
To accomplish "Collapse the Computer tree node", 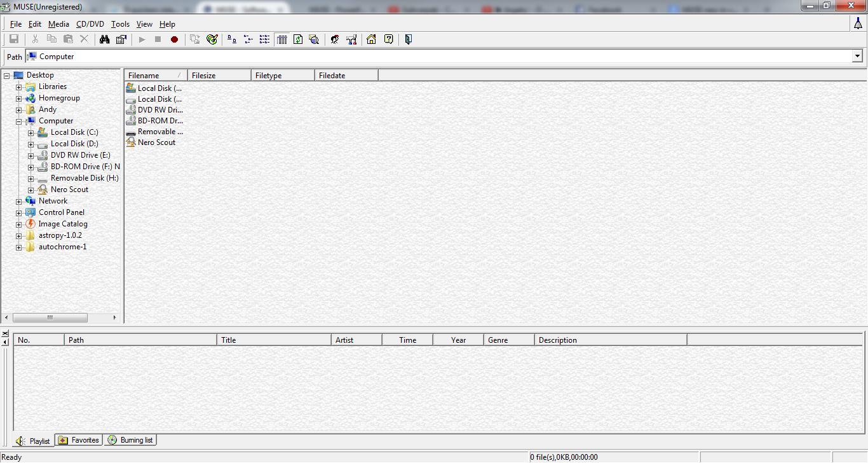I will click(x=19, y=121).
